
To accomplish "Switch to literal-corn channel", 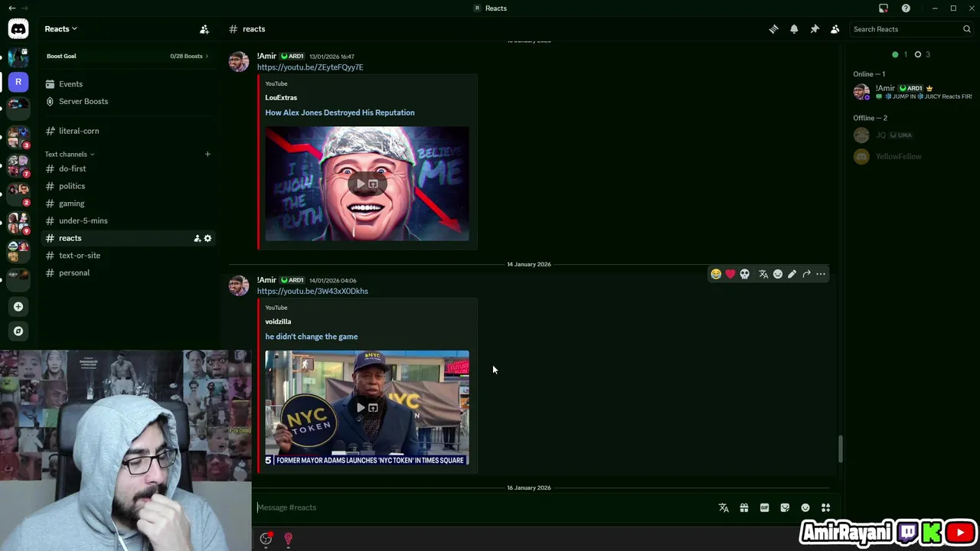I will tap(129, 131).
